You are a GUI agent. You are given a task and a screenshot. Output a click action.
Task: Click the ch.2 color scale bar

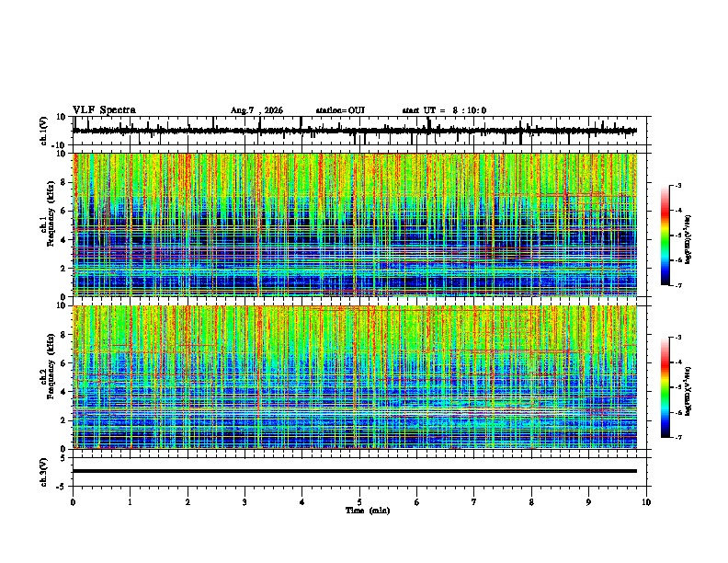tap(665, 387)
